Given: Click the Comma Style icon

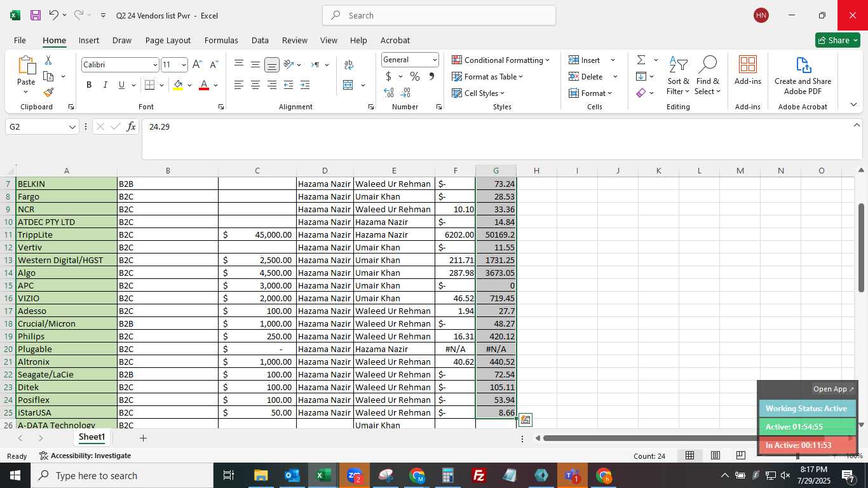Looking at the screenshot, I should point(431,76).
